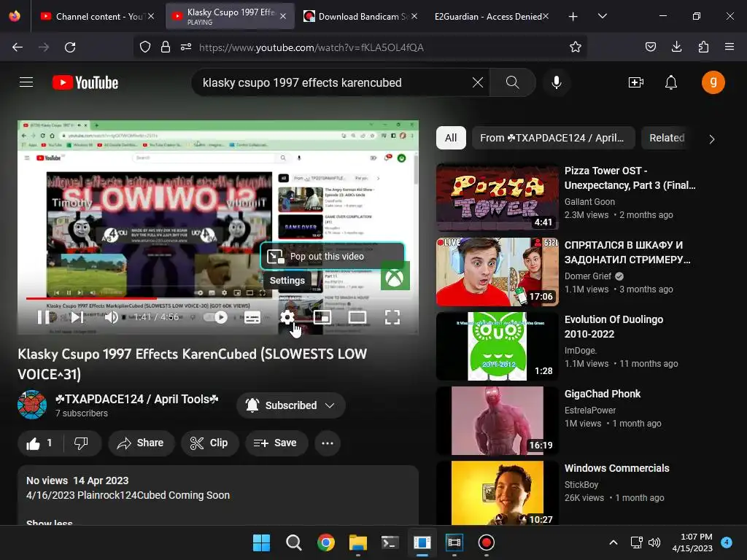Collapse the description with Show less
The height and width of the screenshot is (560, 747).
(50, 523)
